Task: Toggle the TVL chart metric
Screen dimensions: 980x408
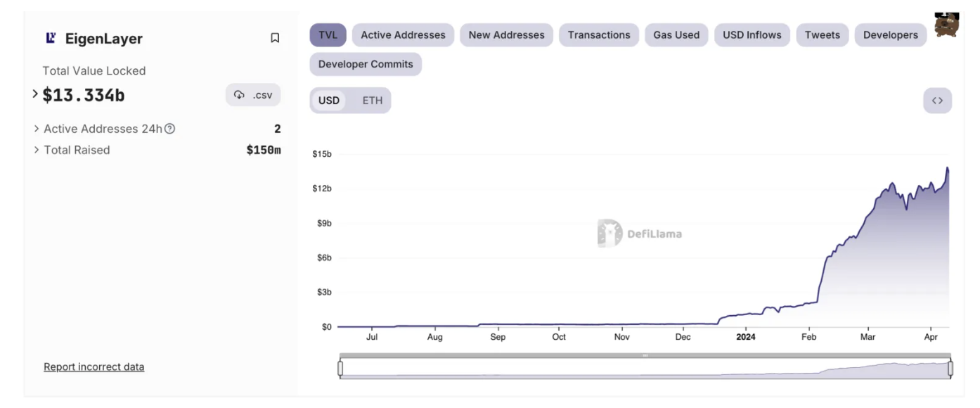Action: point(328,35)
